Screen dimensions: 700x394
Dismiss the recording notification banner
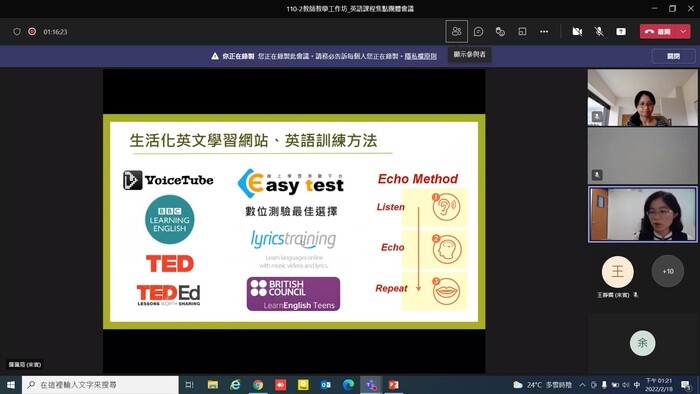(x=673, y=56)
